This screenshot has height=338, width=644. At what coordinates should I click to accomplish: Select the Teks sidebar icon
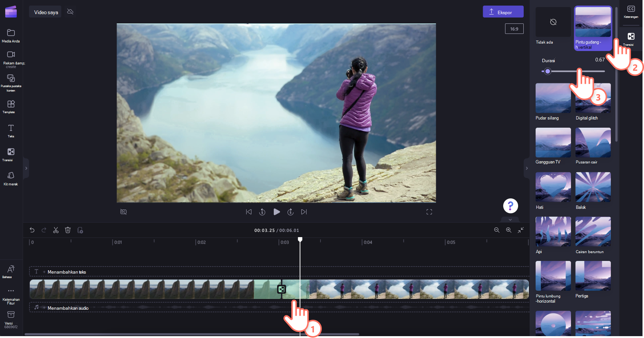(x=11, y=130)
